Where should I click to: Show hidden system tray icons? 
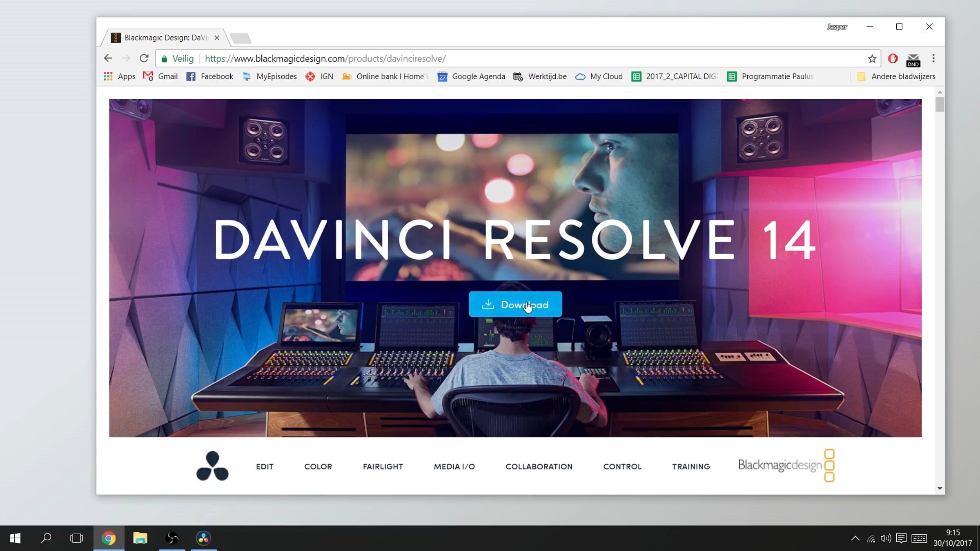pos(855,538)
